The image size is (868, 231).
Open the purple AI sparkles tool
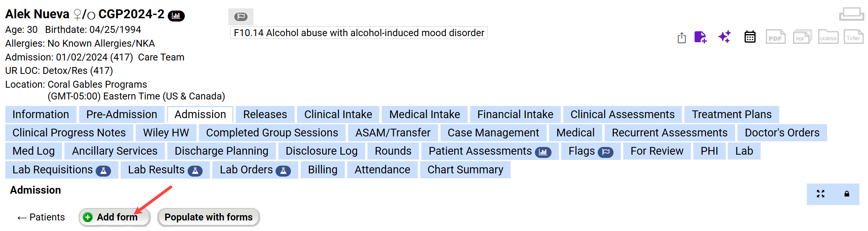point(725,37)
